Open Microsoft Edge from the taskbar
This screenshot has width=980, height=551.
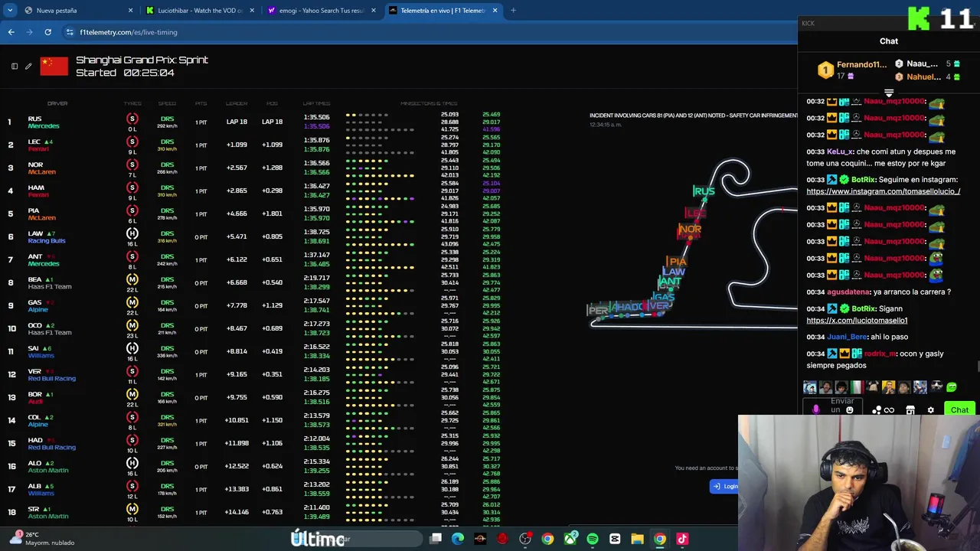coord(458,539)
